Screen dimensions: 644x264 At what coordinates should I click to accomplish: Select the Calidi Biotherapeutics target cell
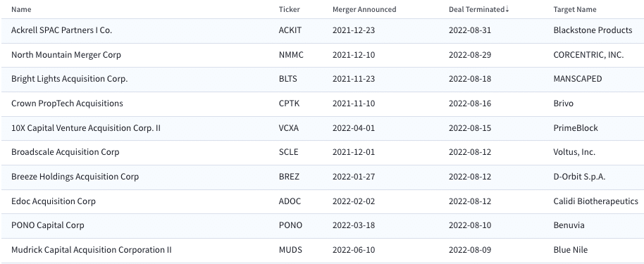[x=595, y=201]
